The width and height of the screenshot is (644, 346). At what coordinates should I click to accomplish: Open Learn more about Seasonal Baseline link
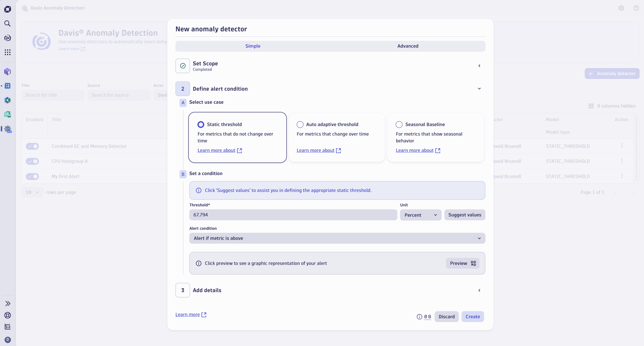click(418, 151)
